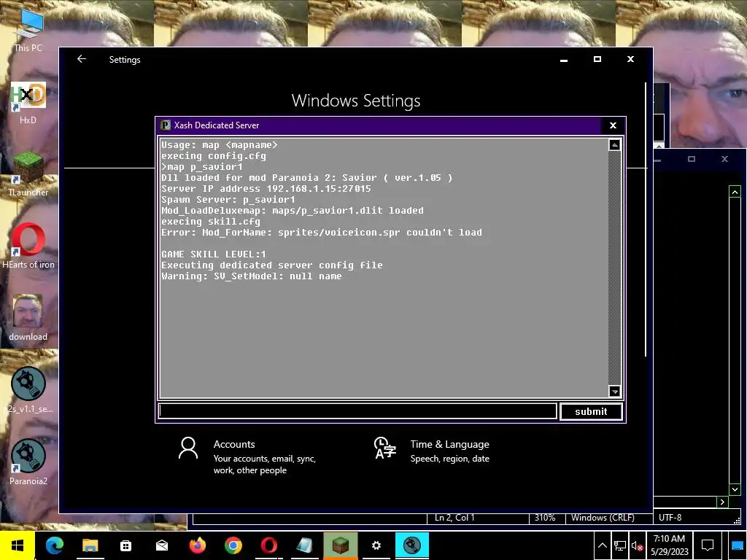
Task: Open This PC desktop icon
Action: click(x=28, y=29)
